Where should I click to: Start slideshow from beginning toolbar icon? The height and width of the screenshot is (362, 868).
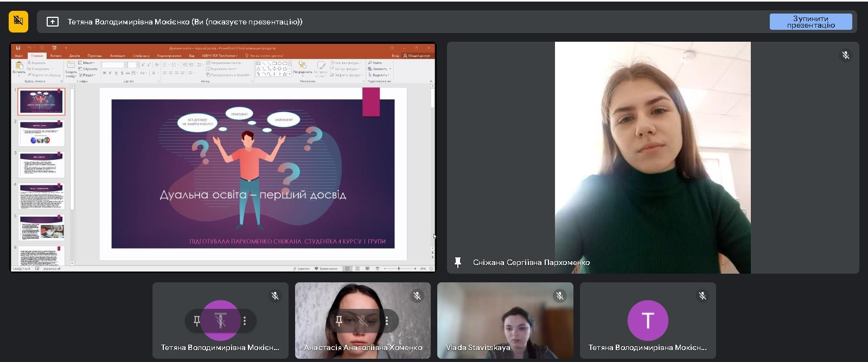pyautogui.click(x=54, y=48)
